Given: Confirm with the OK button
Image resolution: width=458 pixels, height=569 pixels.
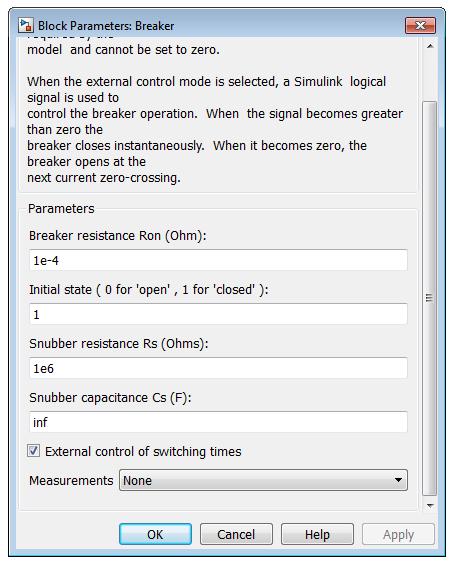Looking at the screenshot, I should point(155,534).
